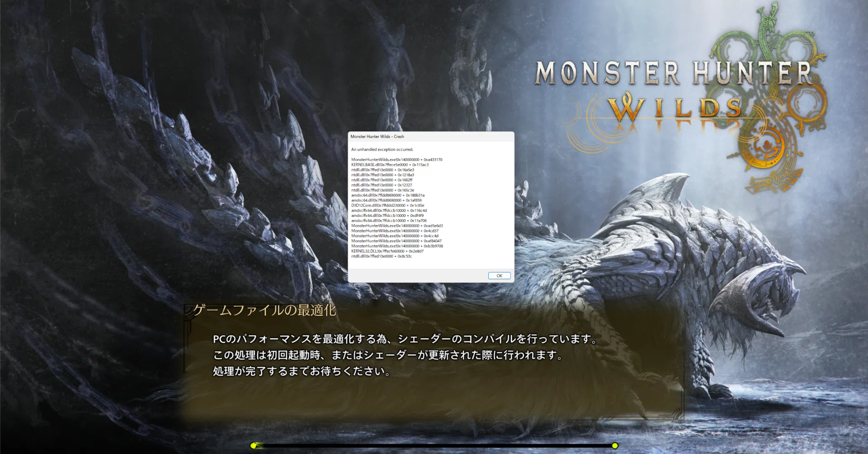Click the KERNEL32.DLL stack trace line
This screenshot has width=868, height=454.
point(387,251)
